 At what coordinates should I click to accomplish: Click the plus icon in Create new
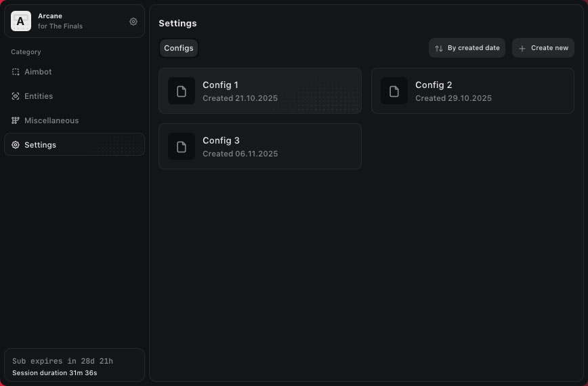click(522, 48)
